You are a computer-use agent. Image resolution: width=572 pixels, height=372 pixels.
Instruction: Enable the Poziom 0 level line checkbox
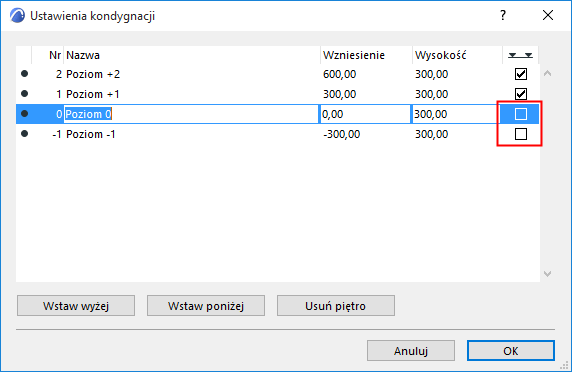[x=521, y=114]
